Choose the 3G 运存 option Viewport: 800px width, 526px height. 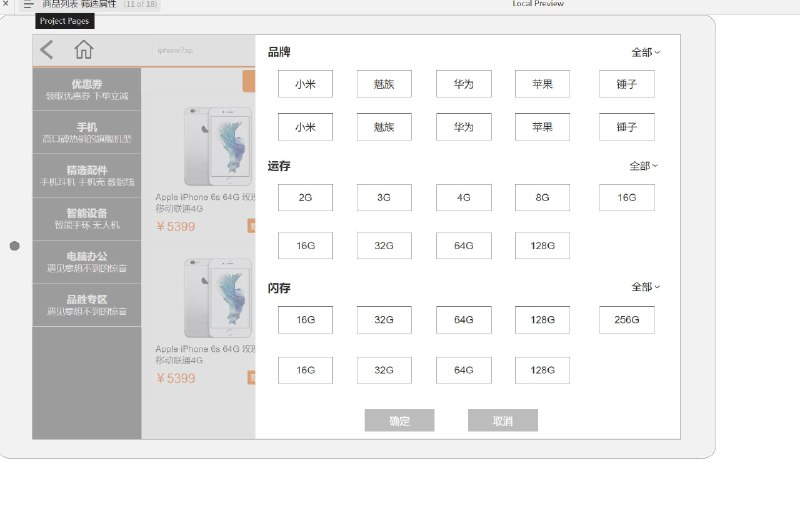click(x=384, y=197)
